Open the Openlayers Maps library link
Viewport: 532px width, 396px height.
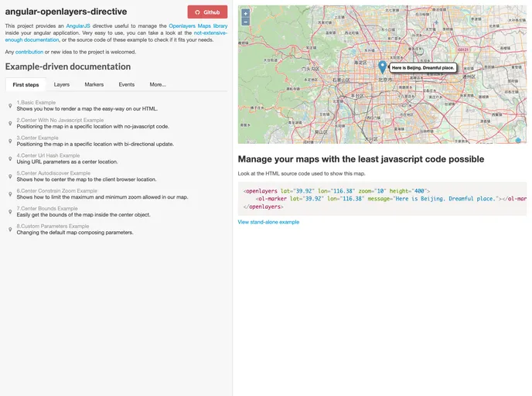coord(198,26)
